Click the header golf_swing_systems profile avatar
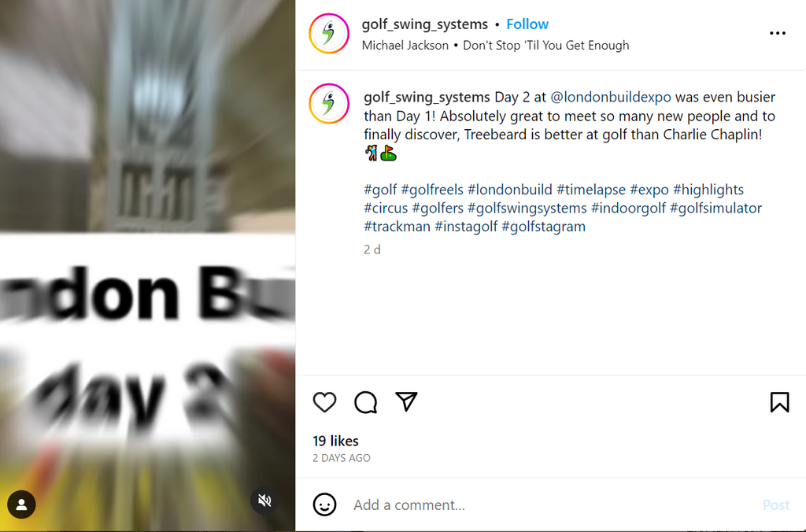 pos(329,33)
